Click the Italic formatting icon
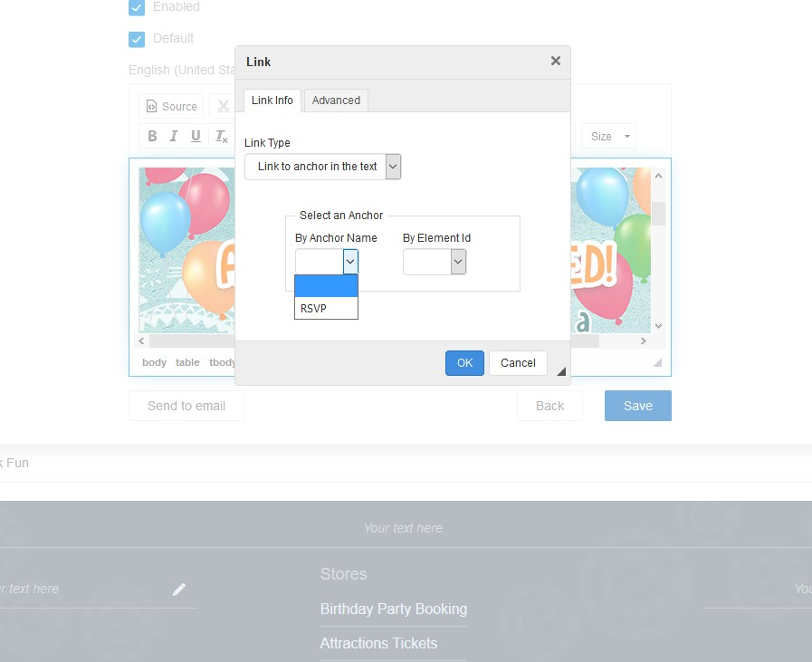The image size is (812, 662). (x=174, y=137)
